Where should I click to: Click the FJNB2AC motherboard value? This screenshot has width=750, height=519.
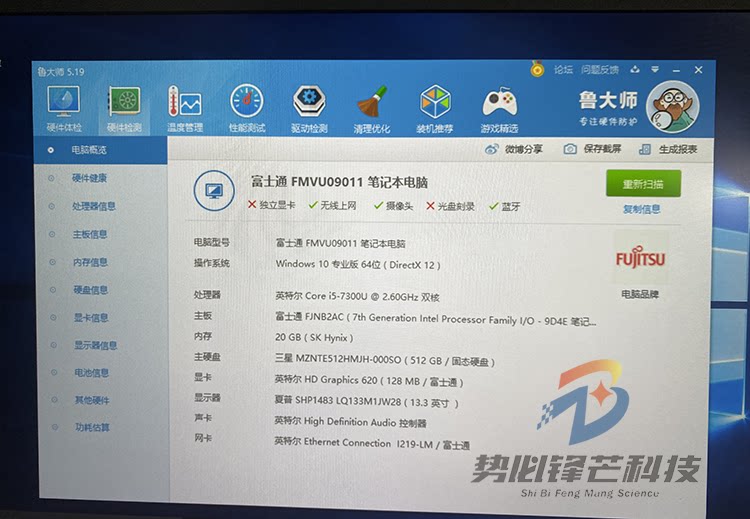[436, 319]
